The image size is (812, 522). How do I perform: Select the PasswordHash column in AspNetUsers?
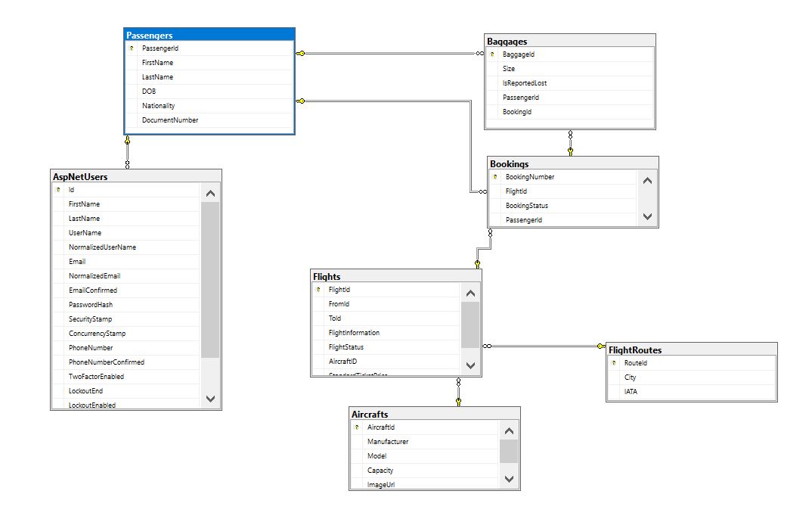126,305
